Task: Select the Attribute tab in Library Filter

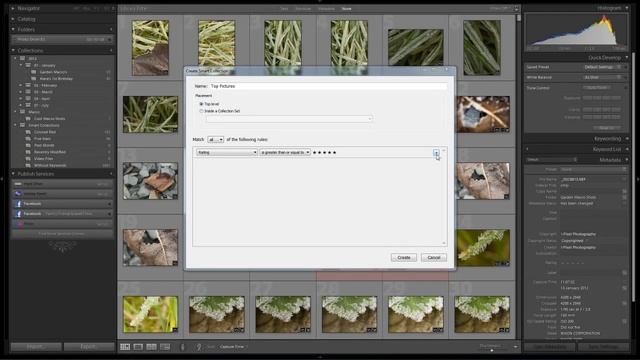Action: pyautogui.click(x=303, y=9)
